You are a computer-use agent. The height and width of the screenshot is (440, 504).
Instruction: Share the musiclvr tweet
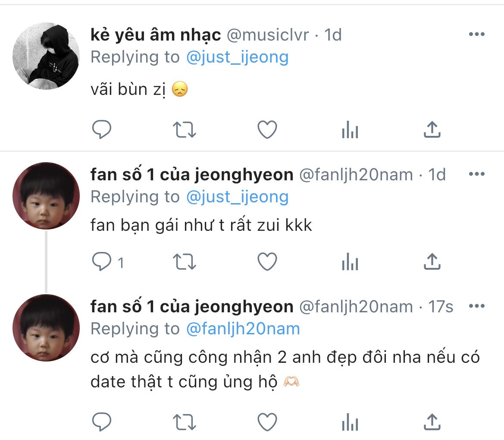point(432,129)
